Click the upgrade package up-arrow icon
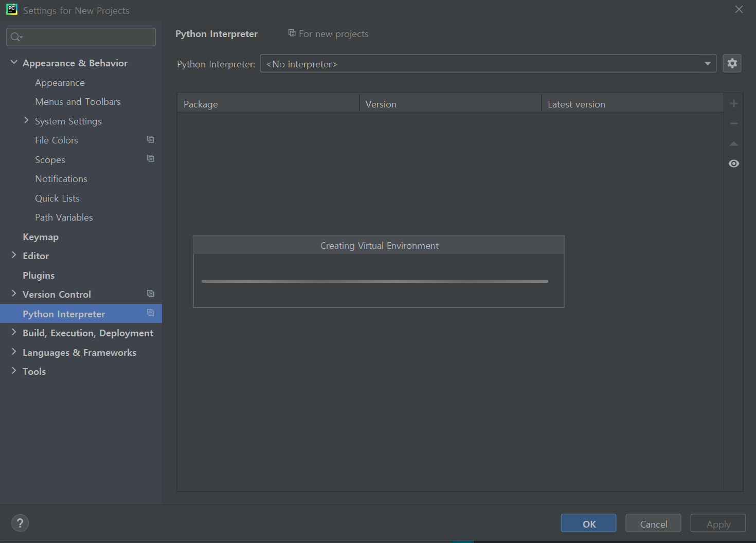Viewport: 756px width, 543px height. [734, 143]
